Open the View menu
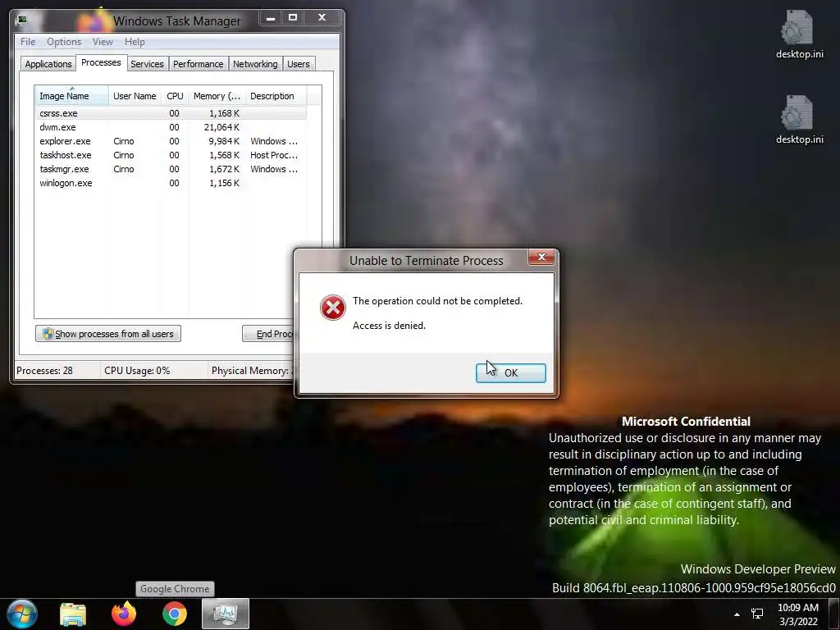Image resolution: width=840 pixels, height=630 pixels. 103,42
